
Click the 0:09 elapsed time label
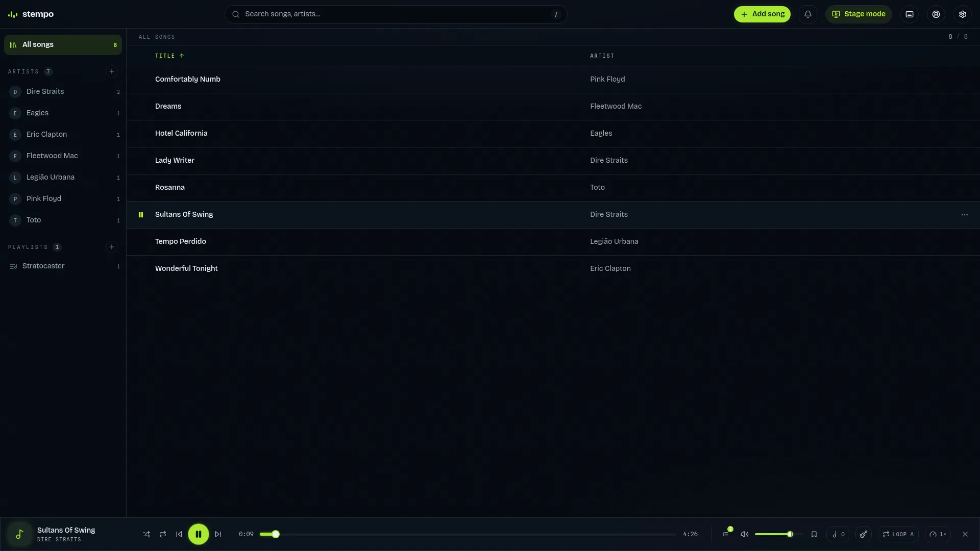pos(246,534)
